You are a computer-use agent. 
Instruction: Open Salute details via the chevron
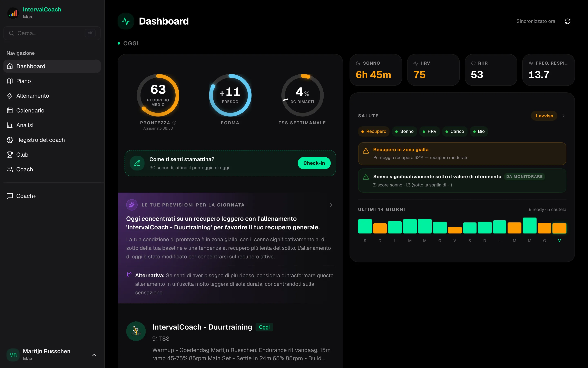(563, 116)
